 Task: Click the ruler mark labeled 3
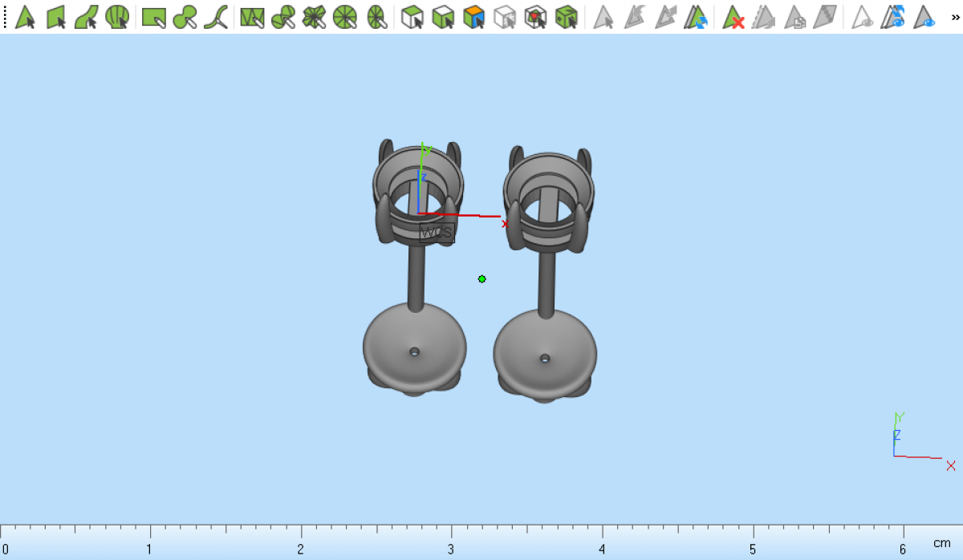(x=451, y=550)
